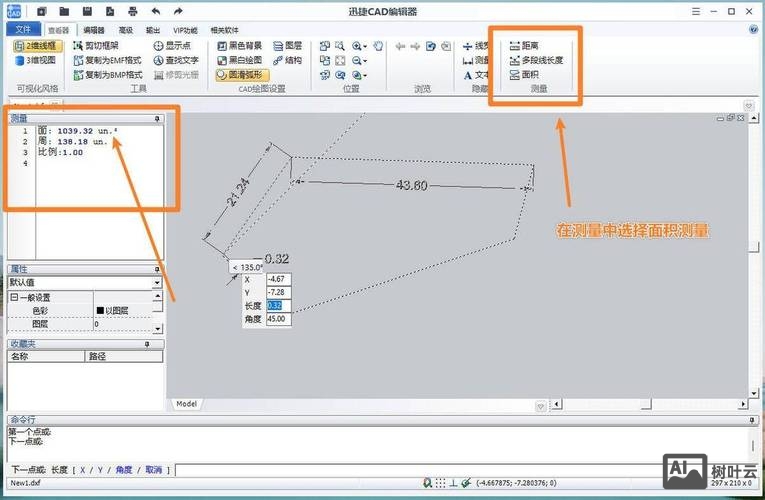The image size is (765, 500).
Task: Click the fit-to-window icon in 位置 group
Action: (x=340, y=60)
